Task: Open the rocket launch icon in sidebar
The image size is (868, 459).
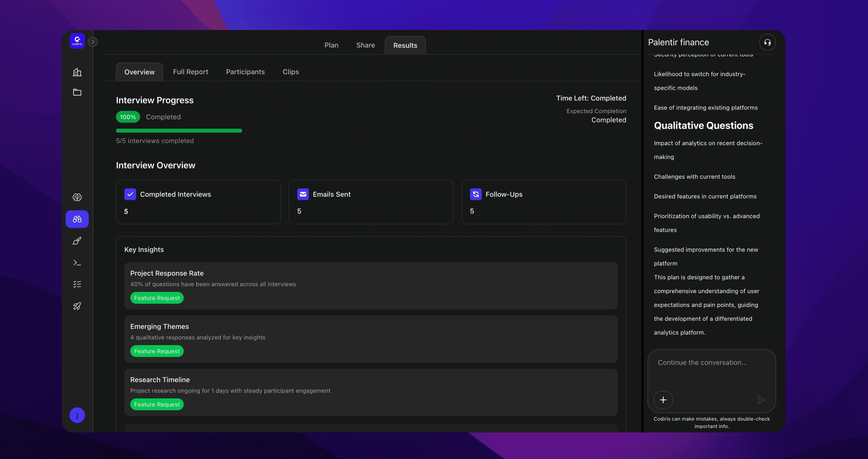Action: [x=77, y=306]
